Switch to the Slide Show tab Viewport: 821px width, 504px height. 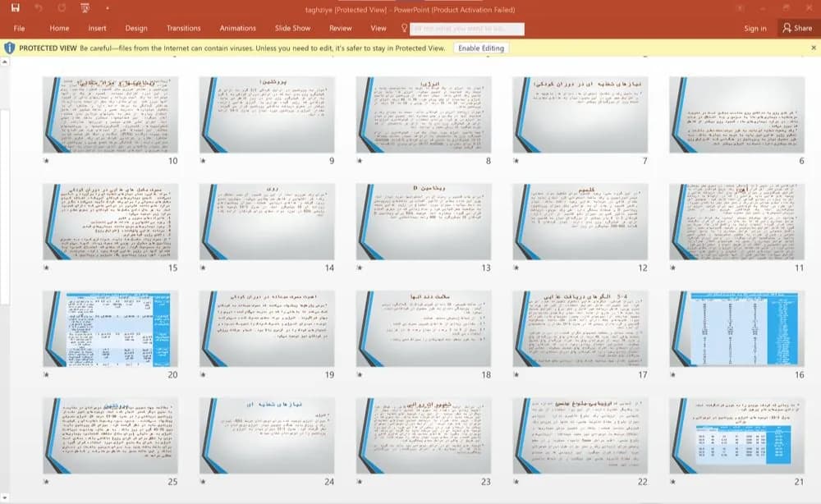pos(293,28)
